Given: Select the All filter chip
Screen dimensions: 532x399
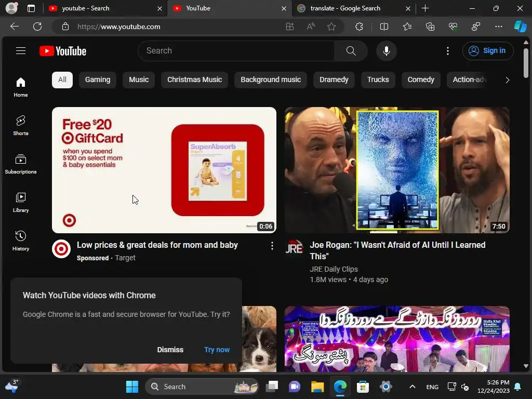Looking at the screenshot, I should (62, 79).
